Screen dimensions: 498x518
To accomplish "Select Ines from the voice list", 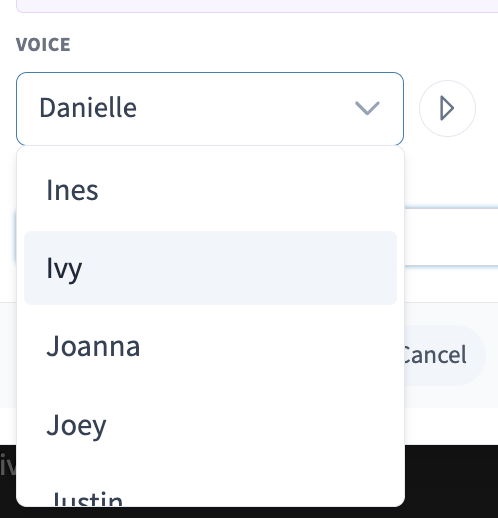I will tap(210, 190).
